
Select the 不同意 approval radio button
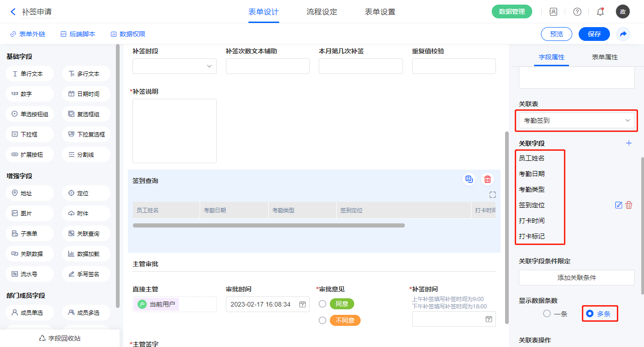(322, 320)
